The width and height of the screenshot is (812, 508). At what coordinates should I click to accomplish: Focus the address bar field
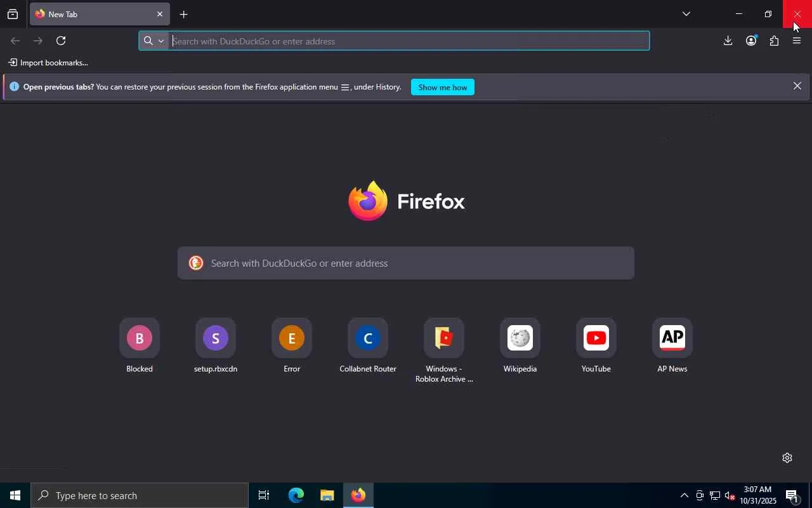click(x=394, y=41)
